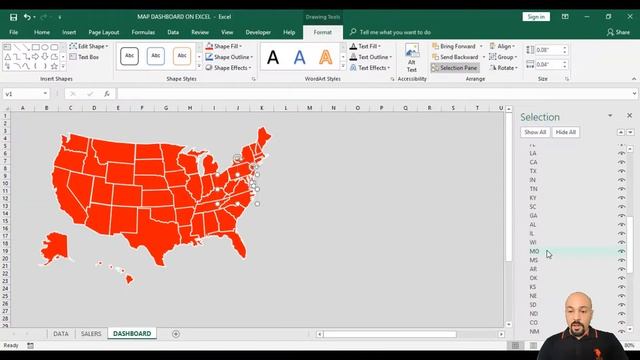Open the Rotate dropdown
The height and width of the screenshot is (360, 640).
point(504,68)
